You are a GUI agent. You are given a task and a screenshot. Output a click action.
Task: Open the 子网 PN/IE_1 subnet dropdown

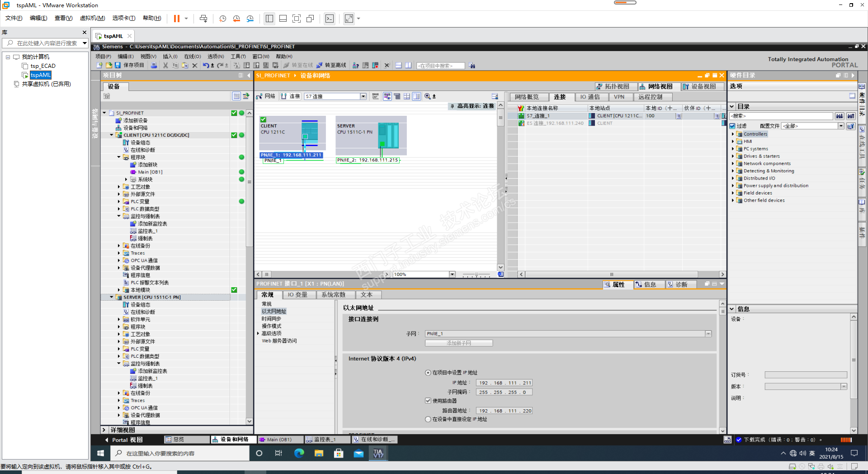point(708,334)
